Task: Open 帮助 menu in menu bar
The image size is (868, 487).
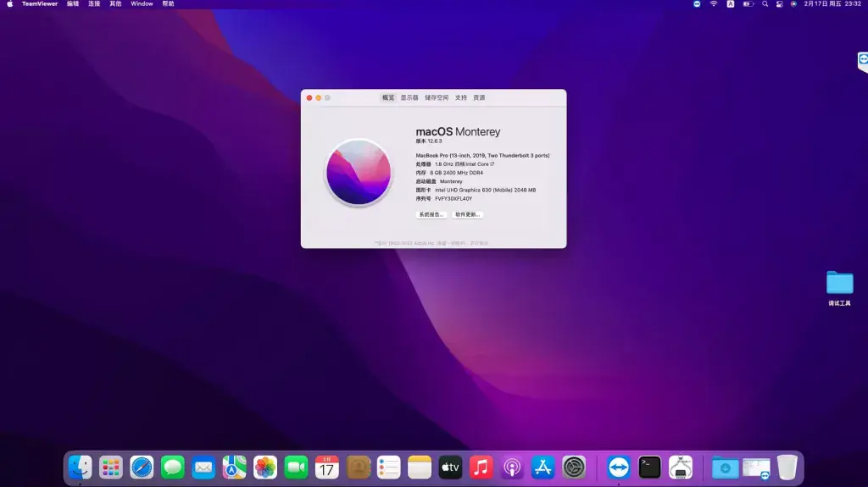Action: point(169,4)
